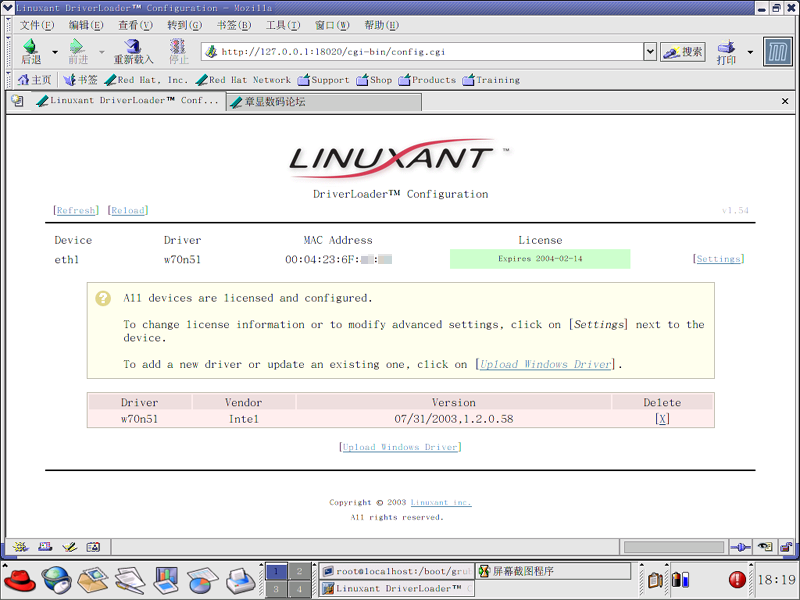
Task: Launch the email envelope panel icon
Action: coord(93,580)
